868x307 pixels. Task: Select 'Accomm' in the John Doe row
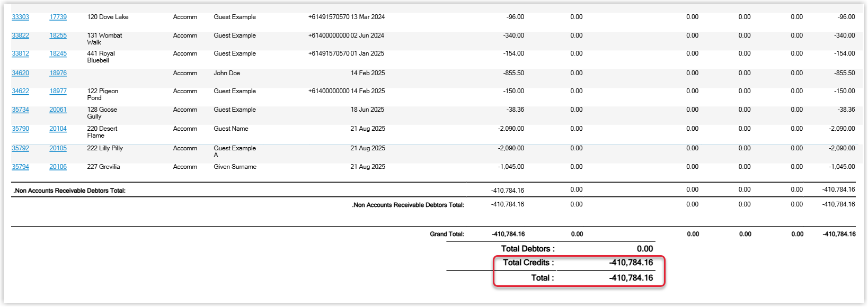[x=185, y=73]
